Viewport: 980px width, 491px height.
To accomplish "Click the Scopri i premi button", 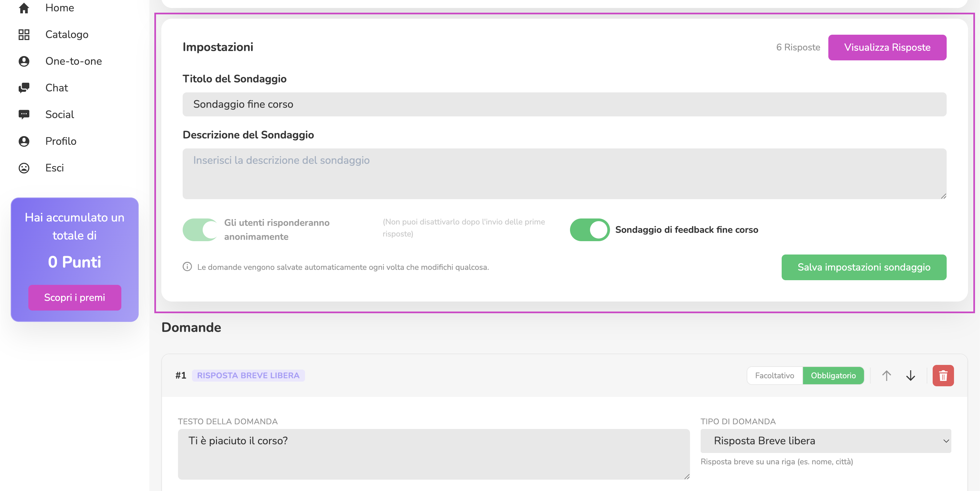I will pyautogui.click(x=75, y=298).
